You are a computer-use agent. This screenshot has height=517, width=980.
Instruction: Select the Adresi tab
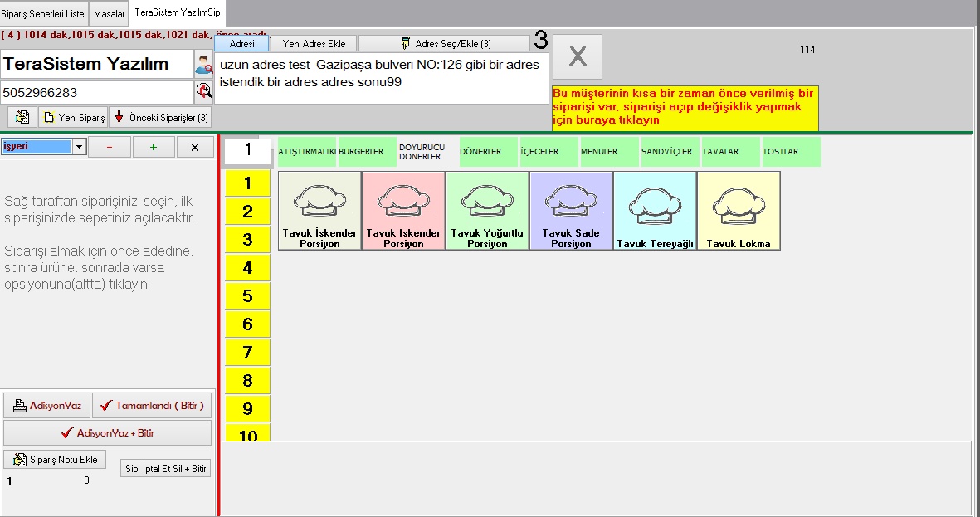(x=241, y=43)
